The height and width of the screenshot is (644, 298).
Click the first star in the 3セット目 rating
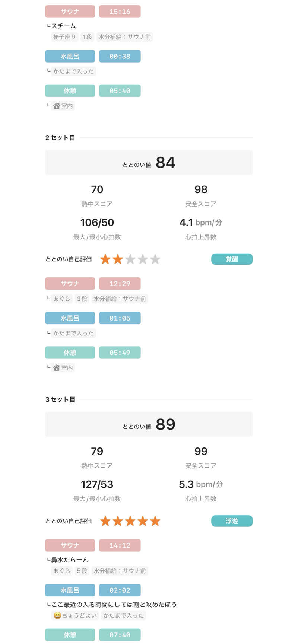tap(105, 521)
